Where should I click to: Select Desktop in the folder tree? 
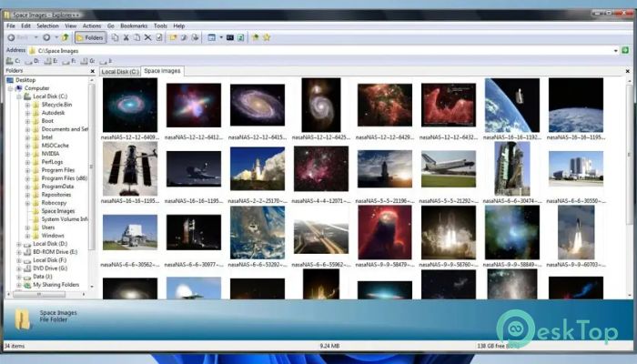click(x=25, y=80)
